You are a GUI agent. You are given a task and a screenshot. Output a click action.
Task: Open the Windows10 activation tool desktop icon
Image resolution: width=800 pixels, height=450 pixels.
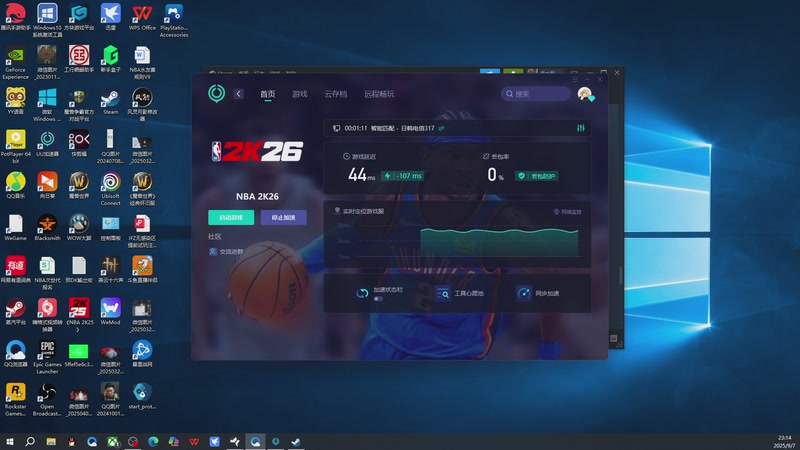[47, 20]
